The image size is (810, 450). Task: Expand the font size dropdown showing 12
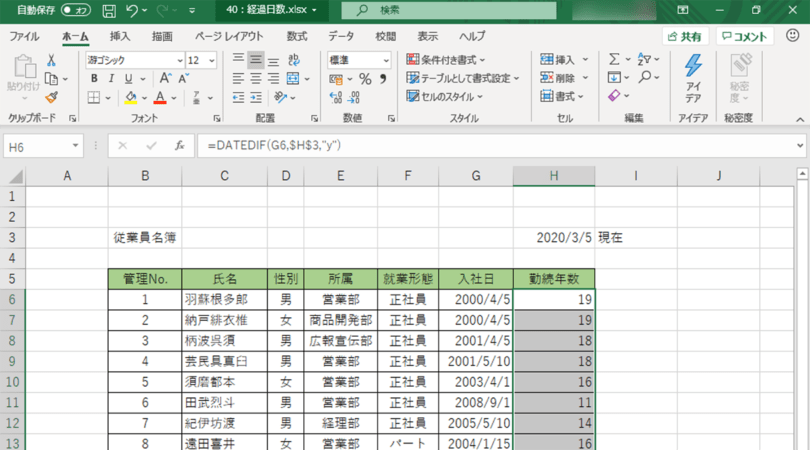[210, 60]
